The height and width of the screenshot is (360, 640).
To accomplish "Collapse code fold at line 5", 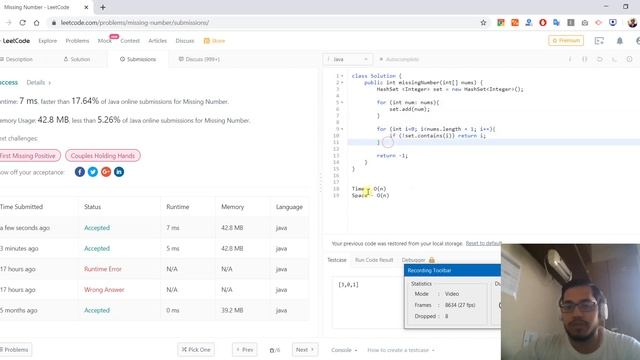I will tap(342, 102).
